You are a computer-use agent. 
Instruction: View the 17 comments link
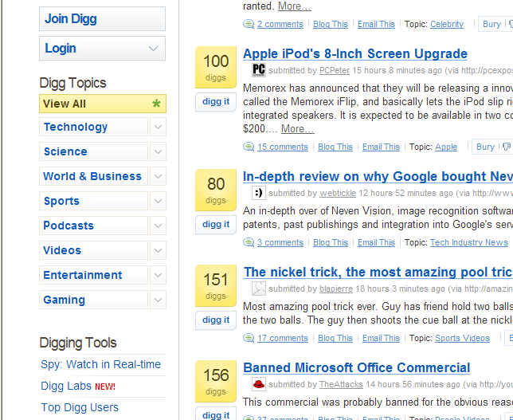[x=283, y=338]
